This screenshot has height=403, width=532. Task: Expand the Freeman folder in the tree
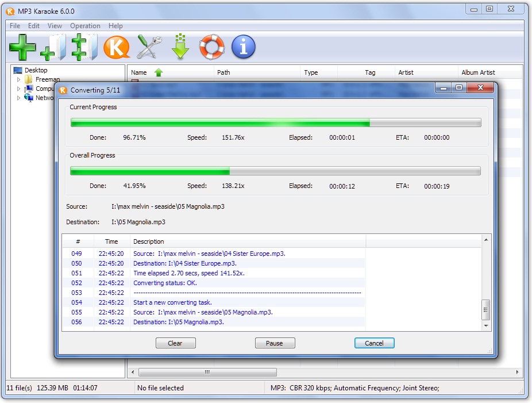[x=20, y=79]
